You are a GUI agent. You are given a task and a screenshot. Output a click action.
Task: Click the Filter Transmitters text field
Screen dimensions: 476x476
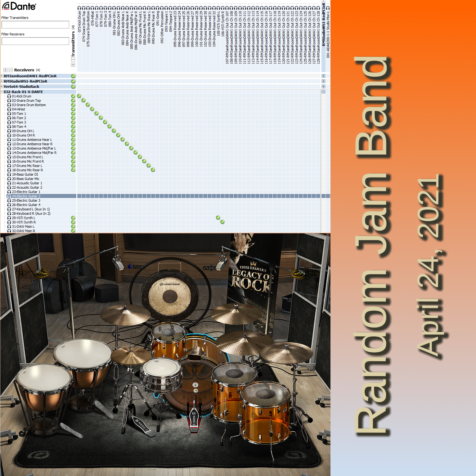pos(35,25)
